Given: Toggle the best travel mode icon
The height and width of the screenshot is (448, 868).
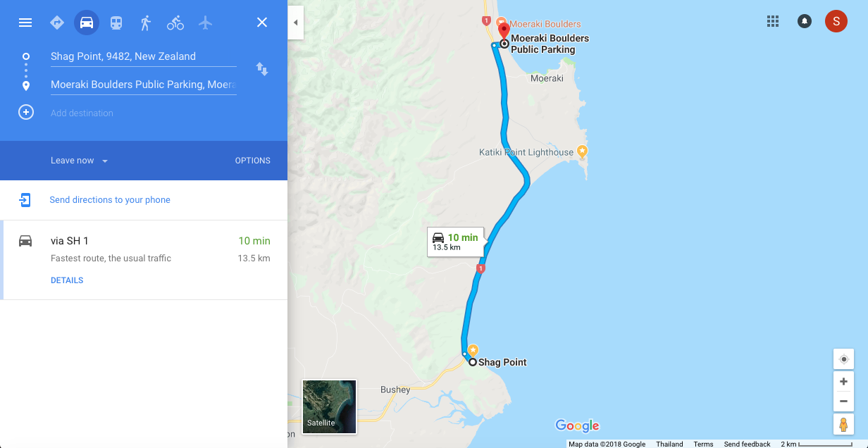Looking at the screenshot, I should coord(57,23).
